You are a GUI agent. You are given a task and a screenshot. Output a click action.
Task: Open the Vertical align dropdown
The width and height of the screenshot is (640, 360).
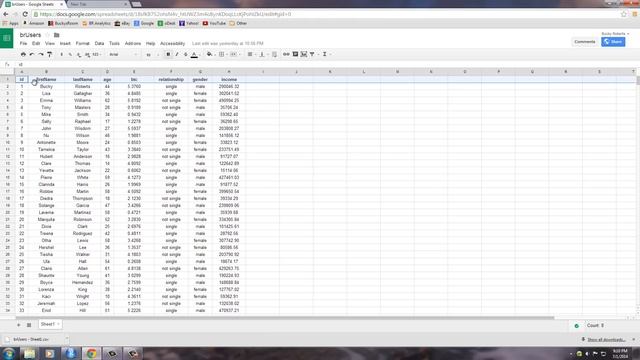(263, 54)
